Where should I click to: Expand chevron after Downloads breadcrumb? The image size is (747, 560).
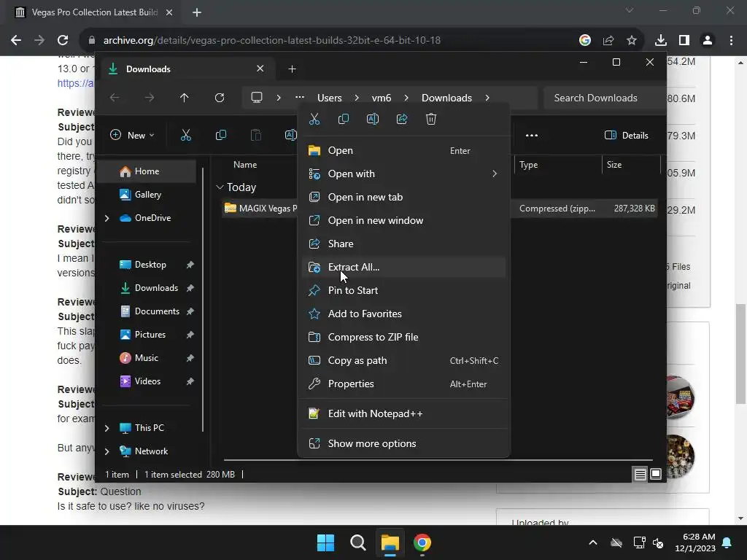[487, 98]
